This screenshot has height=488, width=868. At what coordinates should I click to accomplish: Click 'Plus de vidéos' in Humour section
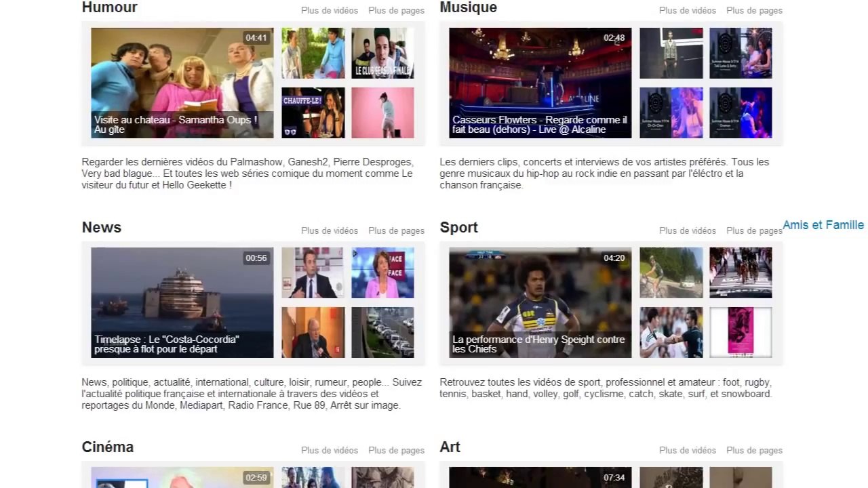tap(330, 10)
